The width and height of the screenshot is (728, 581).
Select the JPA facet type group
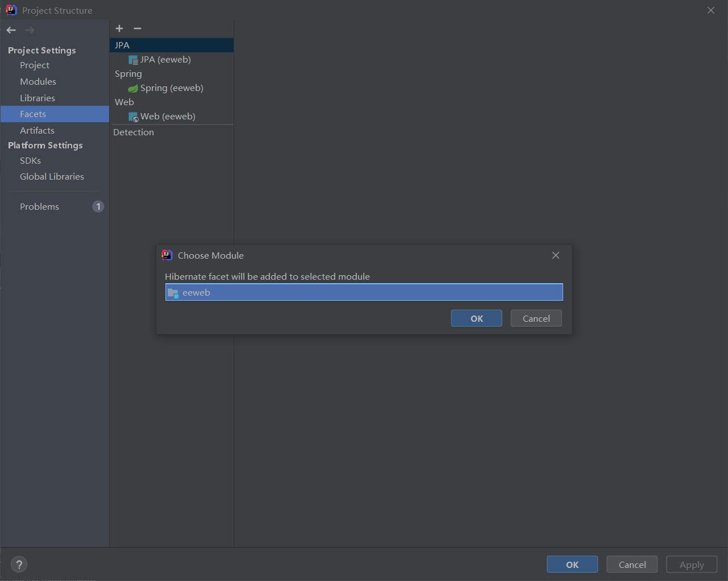pos(172,45)
